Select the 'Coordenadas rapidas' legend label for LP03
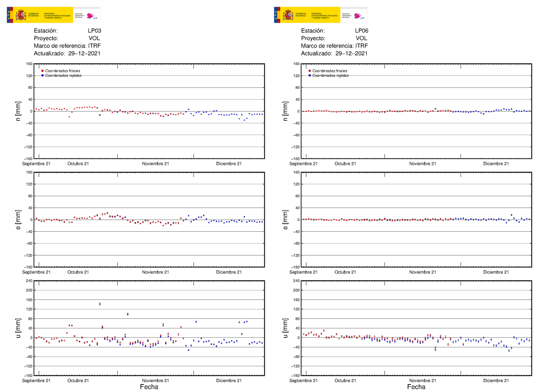 pyautogui.click(x=63, y=76)
